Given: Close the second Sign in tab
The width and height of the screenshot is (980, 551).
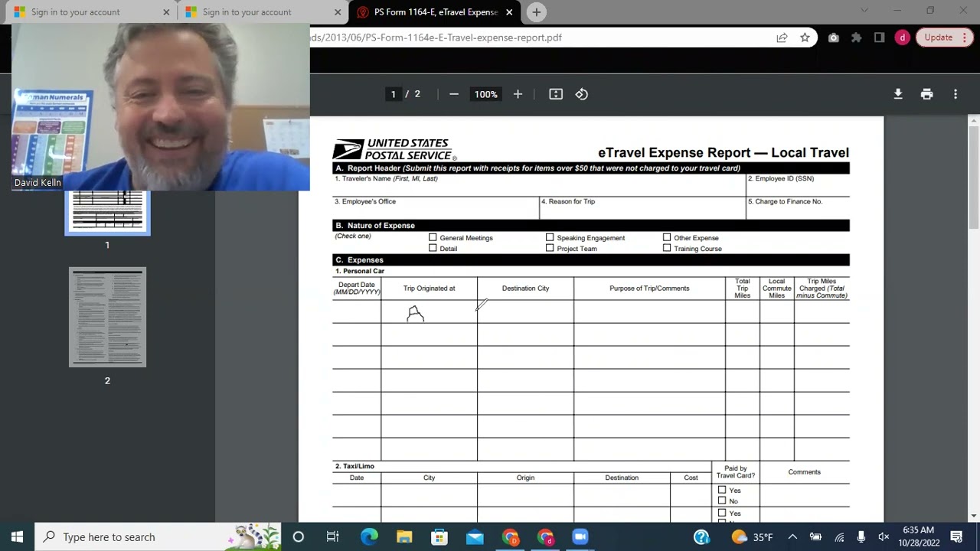Looking at the screenshot, I should pyautogui.click(x=338, y=12).
